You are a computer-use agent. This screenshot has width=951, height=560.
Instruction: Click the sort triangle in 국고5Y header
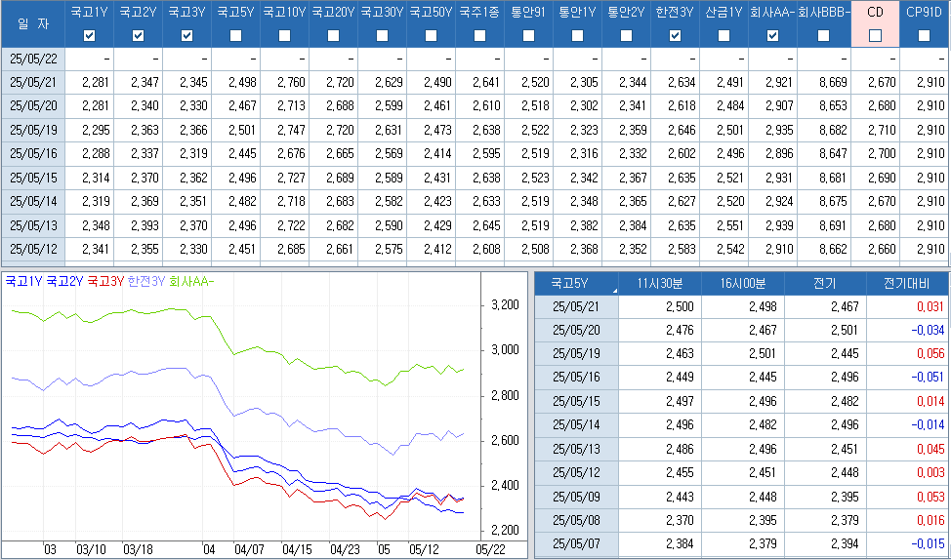(614, 290)
